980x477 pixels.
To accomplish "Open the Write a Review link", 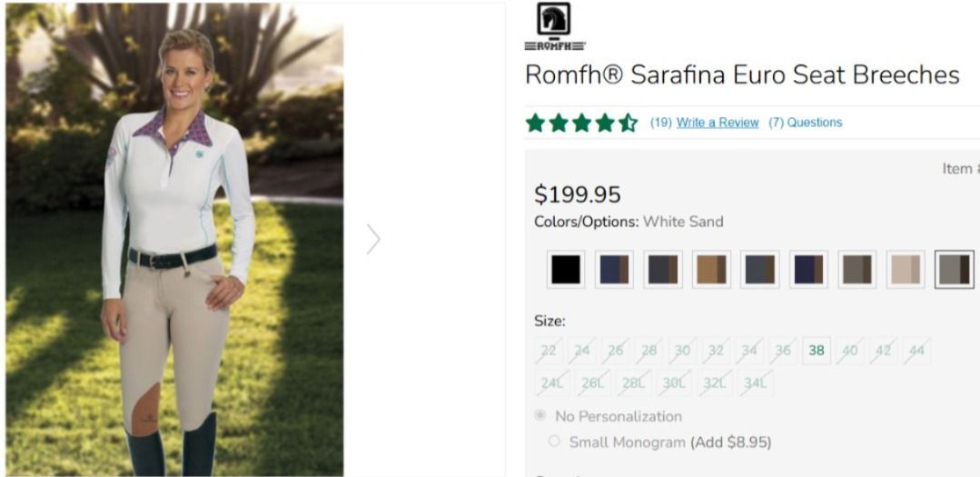I will [718, 123].
